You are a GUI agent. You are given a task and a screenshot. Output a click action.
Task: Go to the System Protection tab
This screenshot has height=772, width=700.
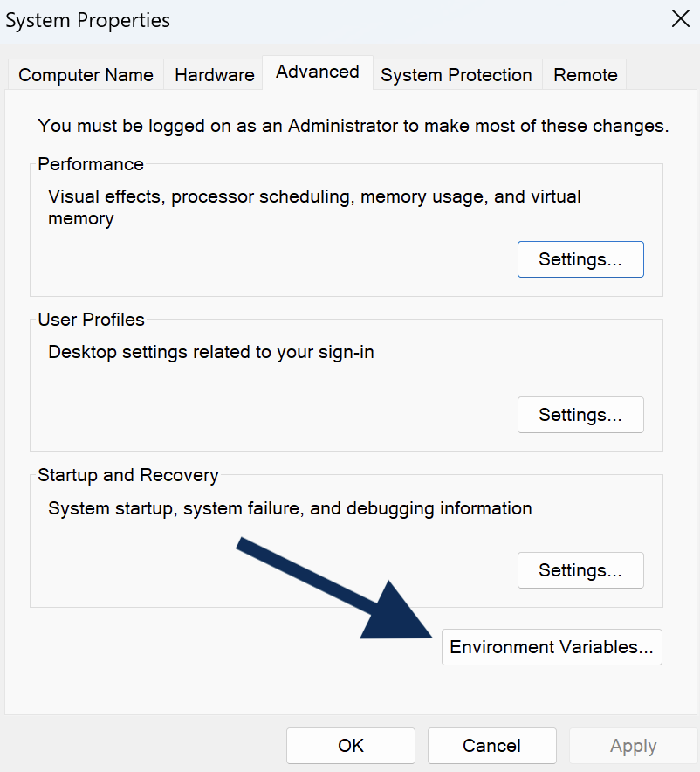[x=456, y=75]
